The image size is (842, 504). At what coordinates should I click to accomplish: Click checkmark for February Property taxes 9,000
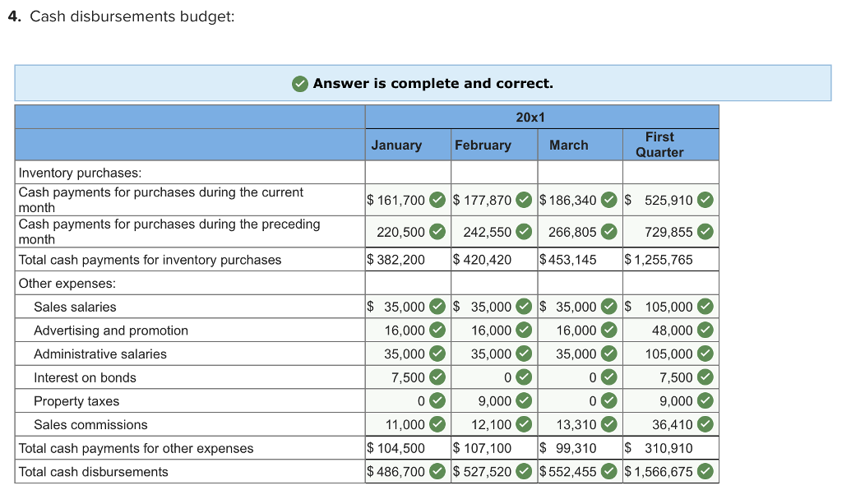coord(524,401)
